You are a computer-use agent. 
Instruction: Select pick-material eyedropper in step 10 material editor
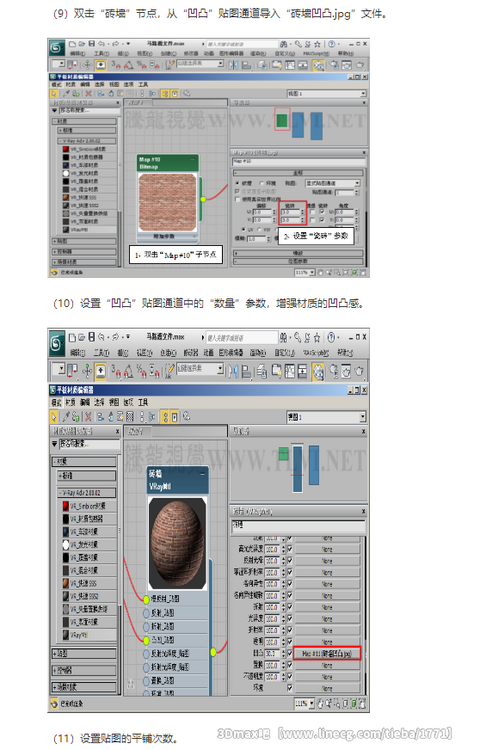point(66,417)
